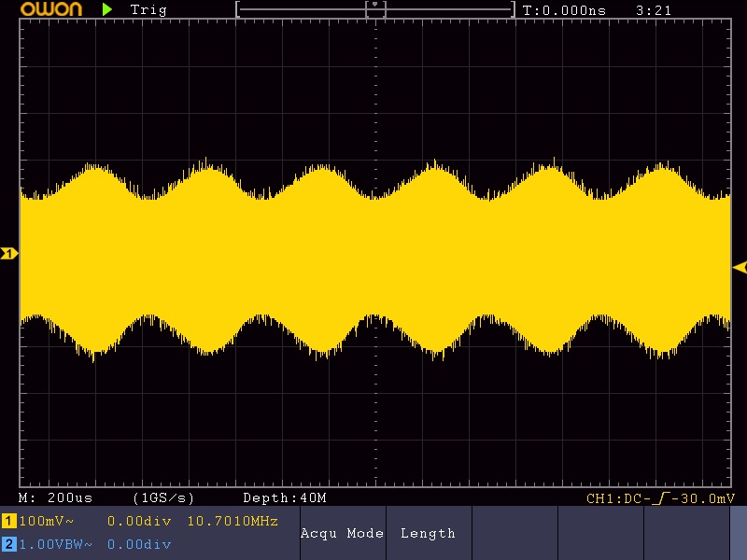
Task: Select the yellow channel 1 badge
Action: 8,521
